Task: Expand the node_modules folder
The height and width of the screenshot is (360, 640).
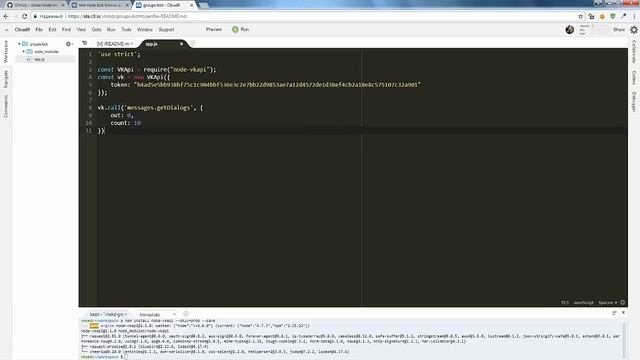Action: 24,51
